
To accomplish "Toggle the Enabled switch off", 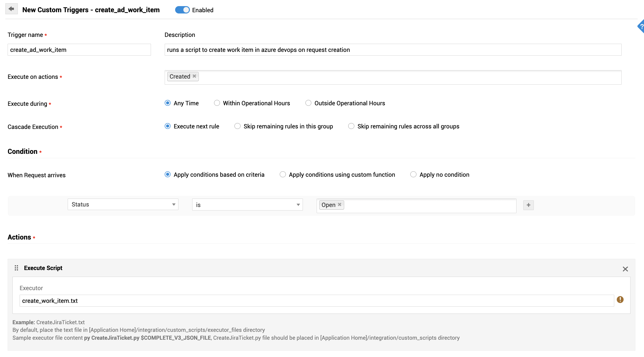I will (182, 10).
